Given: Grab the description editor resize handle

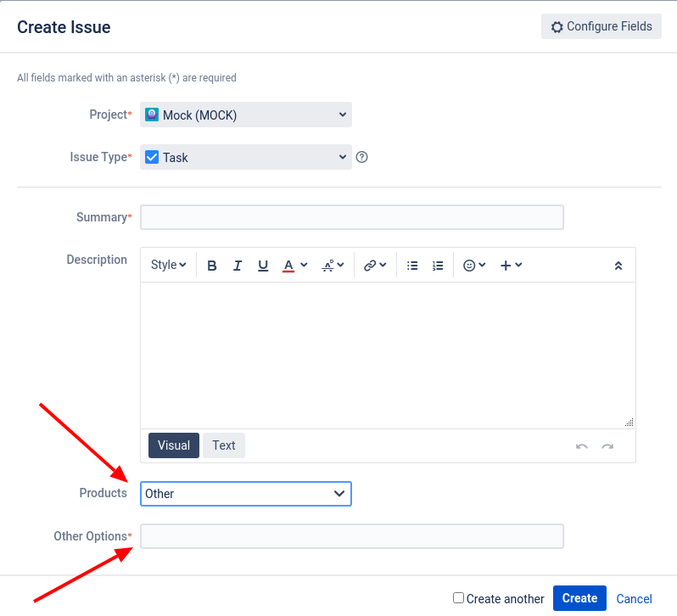Looking at the screenshot, I should click(x=629, y=423).
